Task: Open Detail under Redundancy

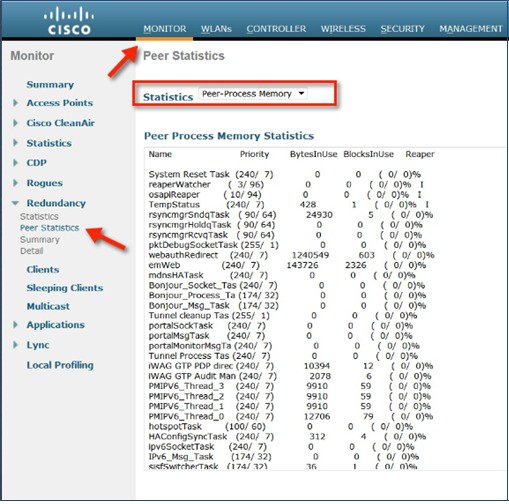Action: (x=32, y=251)
